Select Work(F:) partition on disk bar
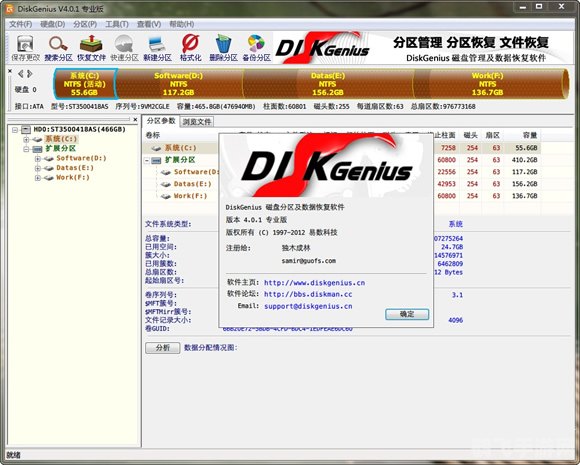 coord(488,84)
